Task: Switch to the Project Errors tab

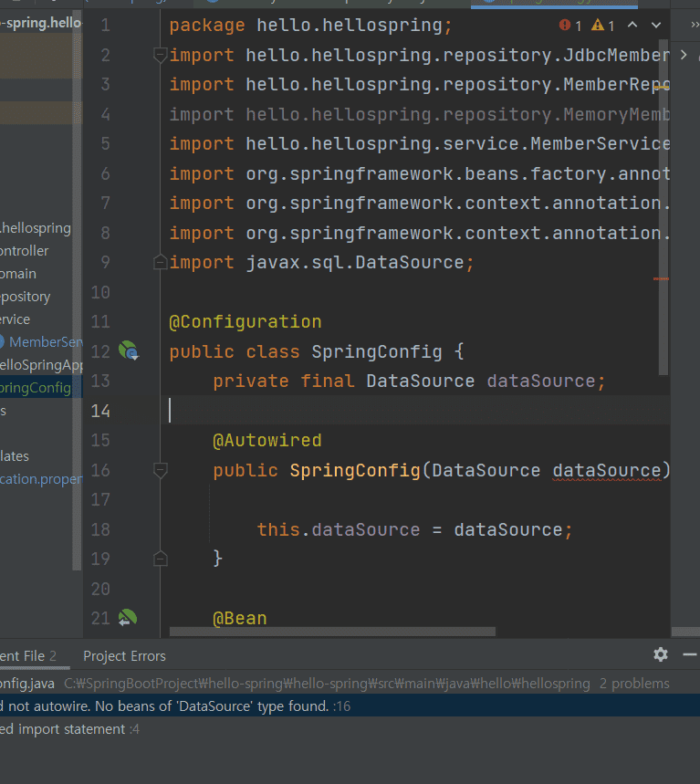Action: point(124,655)
